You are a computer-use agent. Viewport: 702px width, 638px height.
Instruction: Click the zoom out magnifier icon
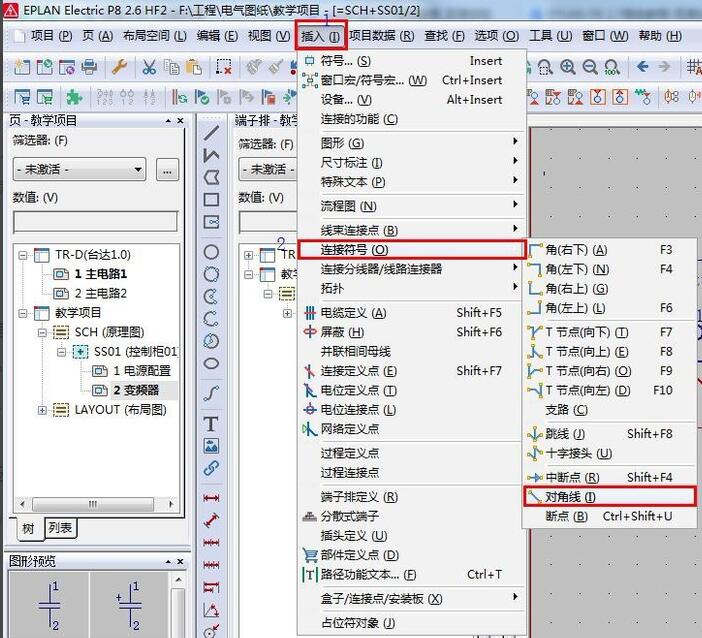tap(590, 67)
